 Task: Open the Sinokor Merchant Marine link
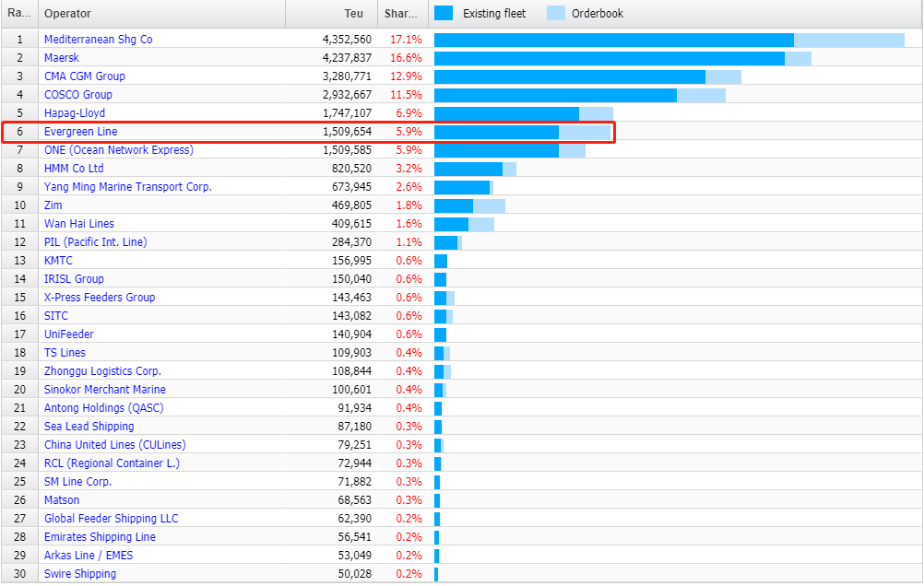(x=105, y=390)
